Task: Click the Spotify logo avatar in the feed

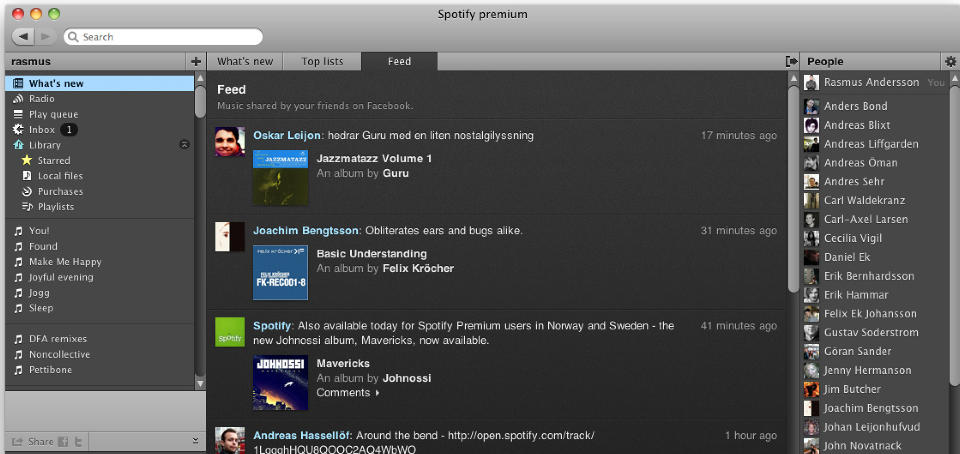Action: coord(230,332)
